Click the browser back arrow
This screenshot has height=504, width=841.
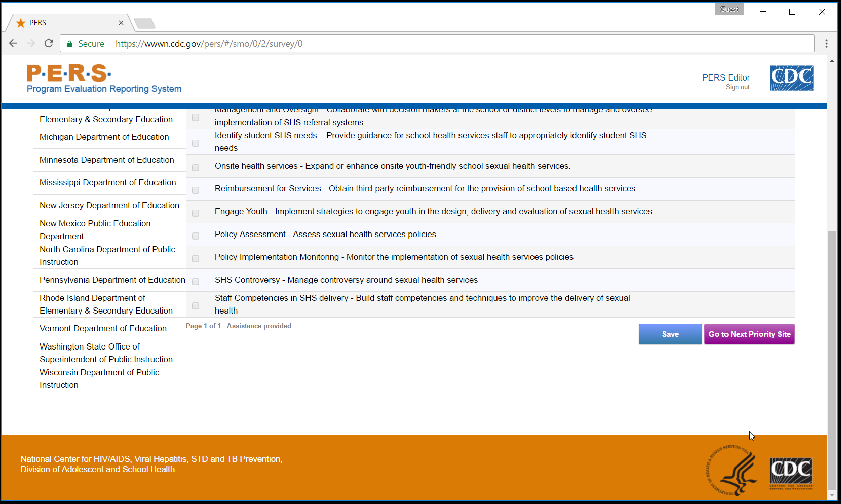tap(13, 44)
